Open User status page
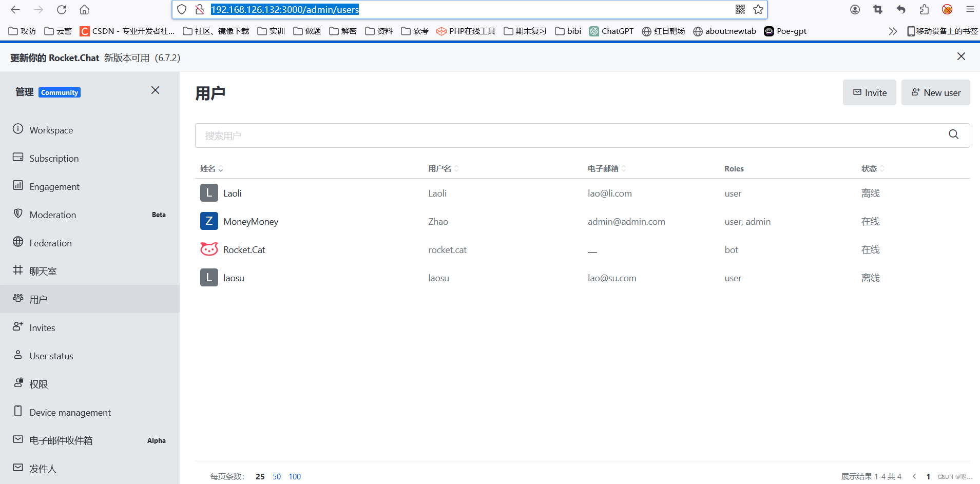 pos(90,356)
